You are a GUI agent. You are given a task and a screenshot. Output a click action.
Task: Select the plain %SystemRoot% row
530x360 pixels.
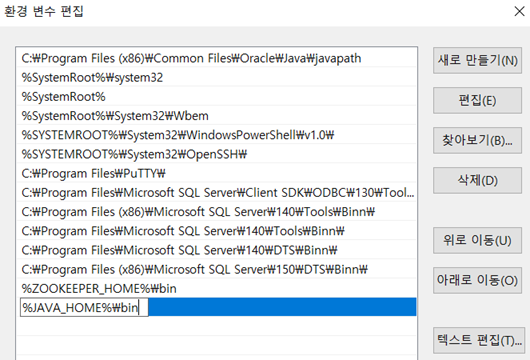pos(216,97)
